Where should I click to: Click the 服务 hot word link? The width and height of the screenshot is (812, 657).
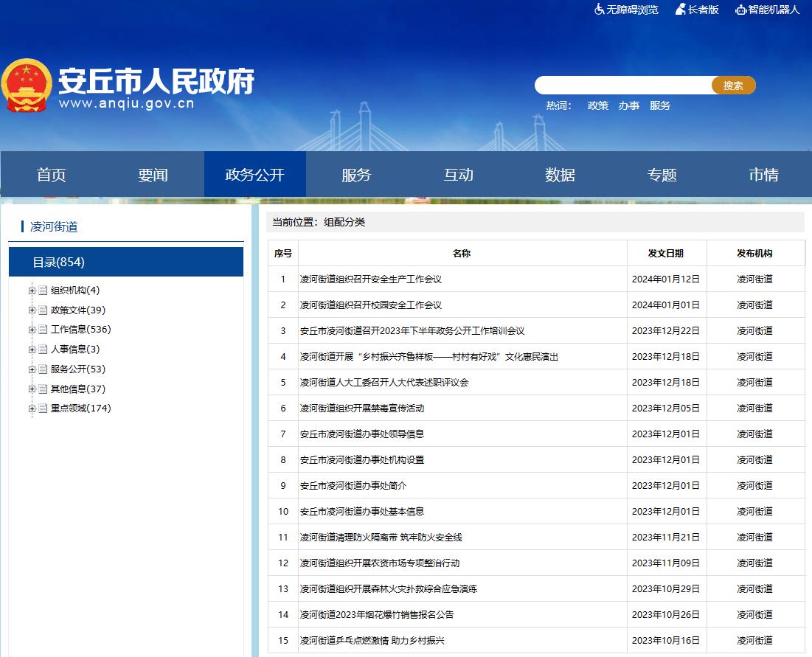(x=660, y=105)
